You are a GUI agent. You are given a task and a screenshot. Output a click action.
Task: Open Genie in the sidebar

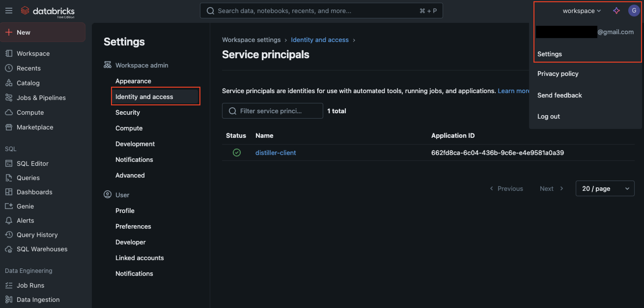(25, 206)
